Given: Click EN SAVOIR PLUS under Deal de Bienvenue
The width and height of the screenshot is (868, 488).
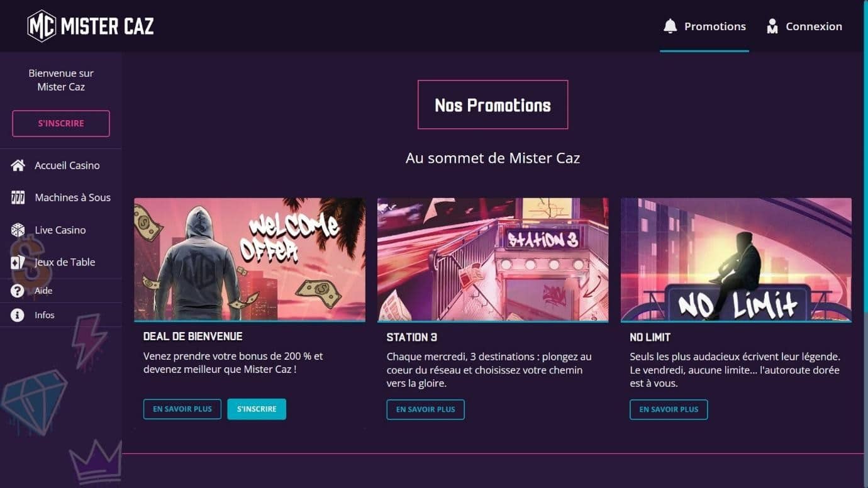Looking at the screenshot, I should point(182,409).
